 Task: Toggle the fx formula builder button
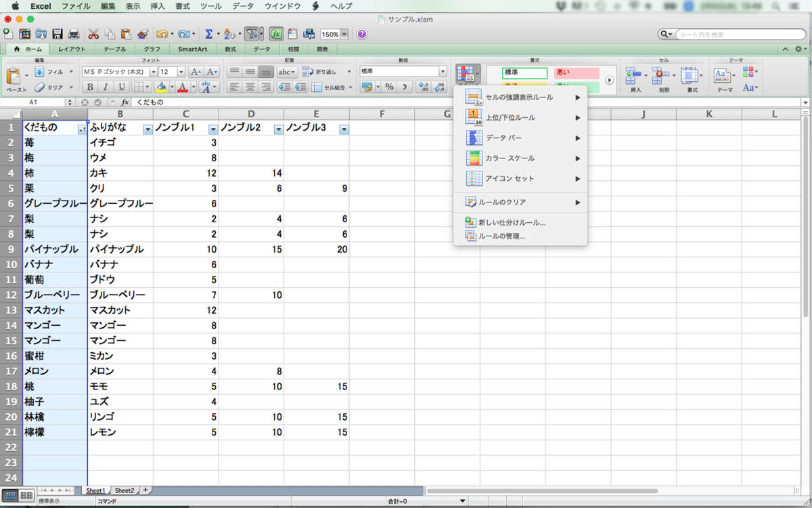tap(276, 34)
